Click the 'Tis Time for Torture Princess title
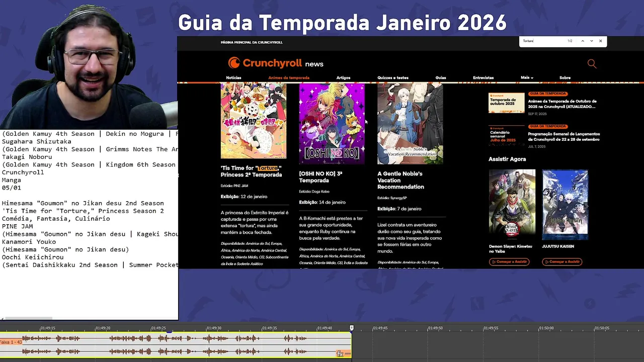644x362 pixels. click(251, 171)
